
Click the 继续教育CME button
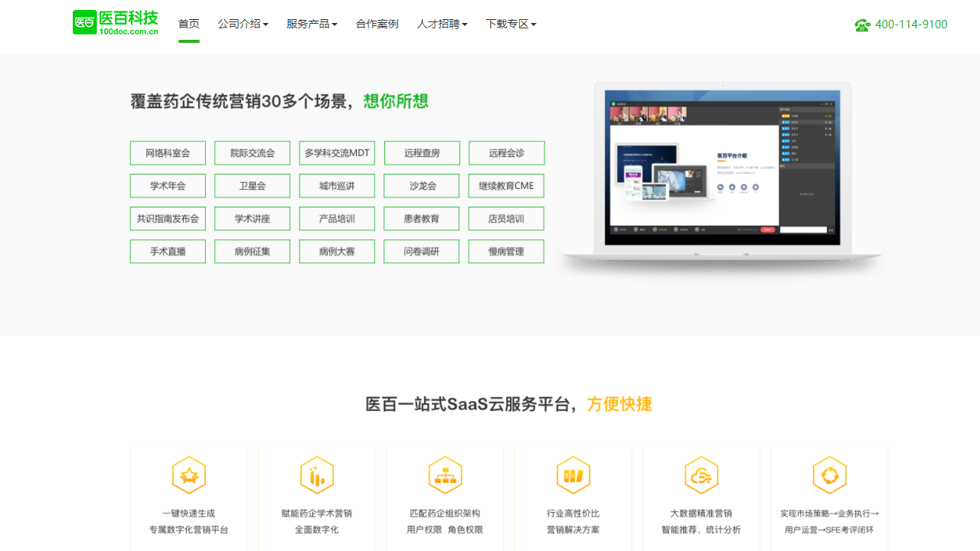click(505, 185)
